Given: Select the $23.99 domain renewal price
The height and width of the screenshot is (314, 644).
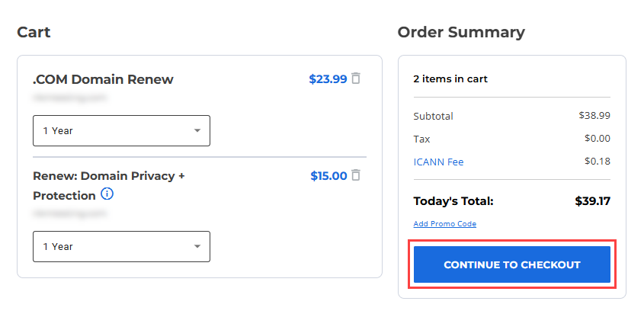Looking at the screenshot, I should pos(328,78).
